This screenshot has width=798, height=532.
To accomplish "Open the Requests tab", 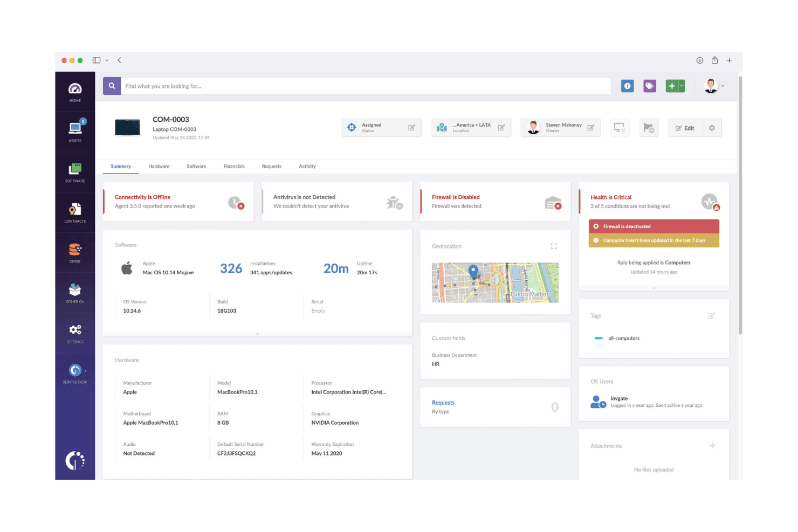I will (272, 167).
